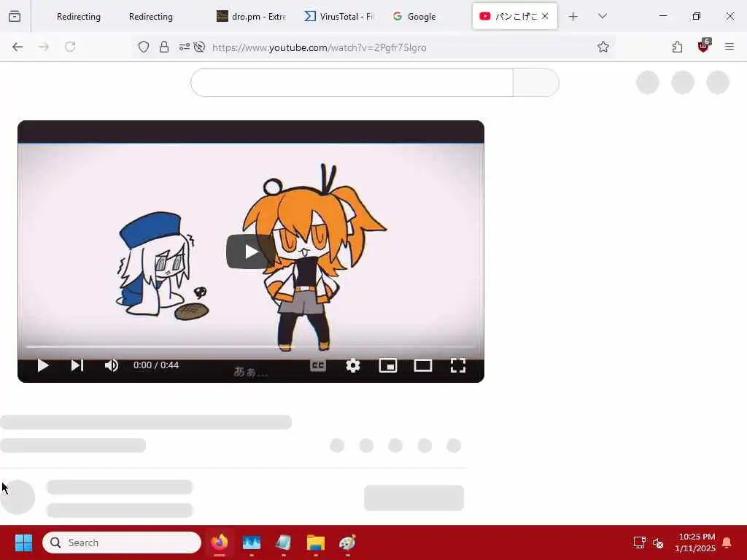The width and height of the screenshot is (747, 560).
Task: Click inside the YouTube search box
Action: 352,82
